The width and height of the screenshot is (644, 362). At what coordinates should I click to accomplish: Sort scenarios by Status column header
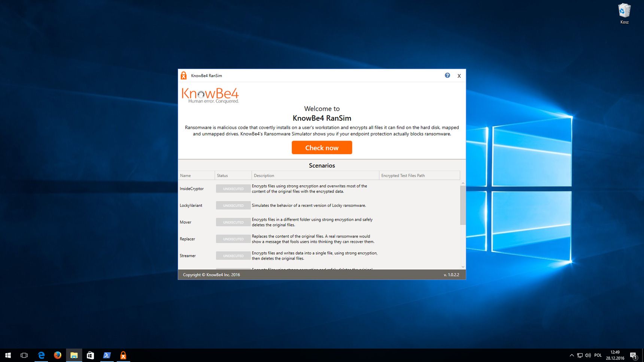tap(233, 175)
